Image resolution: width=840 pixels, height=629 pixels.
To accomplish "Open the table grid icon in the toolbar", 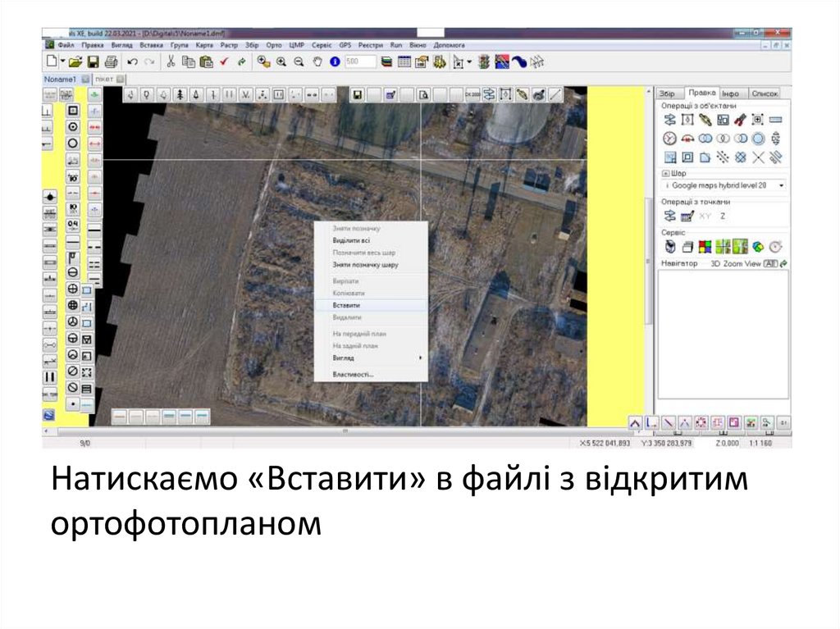I will coord(404,62).
